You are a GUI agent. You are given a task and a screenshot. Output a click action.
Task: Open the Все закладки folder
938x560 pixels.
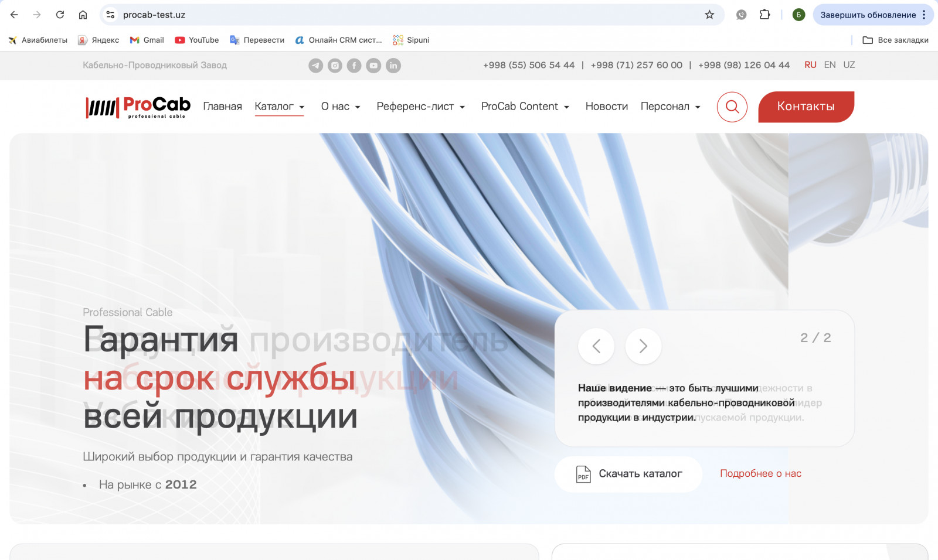click(x=895, y=40)
